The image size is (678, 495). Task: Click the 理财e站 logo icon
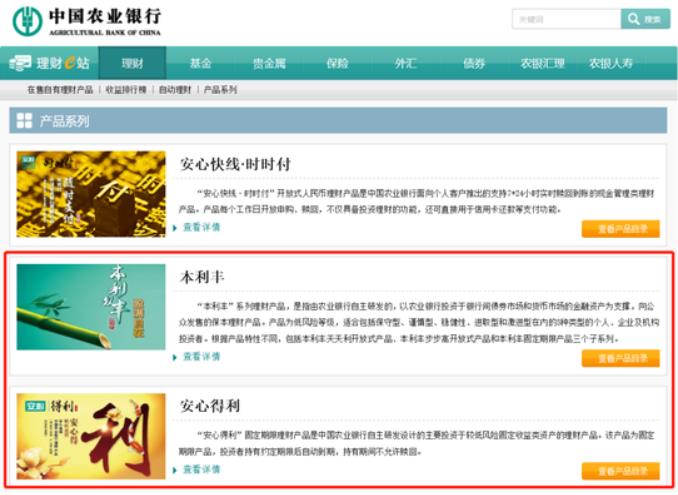[20, 63]
